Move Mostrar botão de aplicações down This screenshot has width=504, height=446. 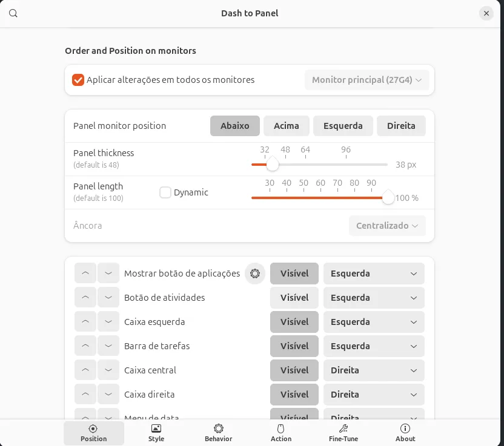pos(108,274)
